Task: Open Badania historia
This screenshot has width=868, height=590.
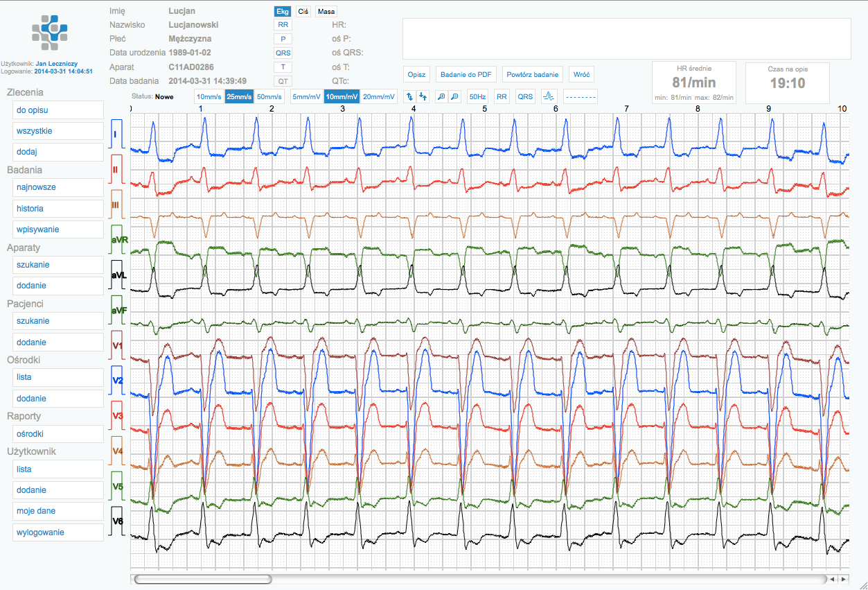Action: coord(58,209)
